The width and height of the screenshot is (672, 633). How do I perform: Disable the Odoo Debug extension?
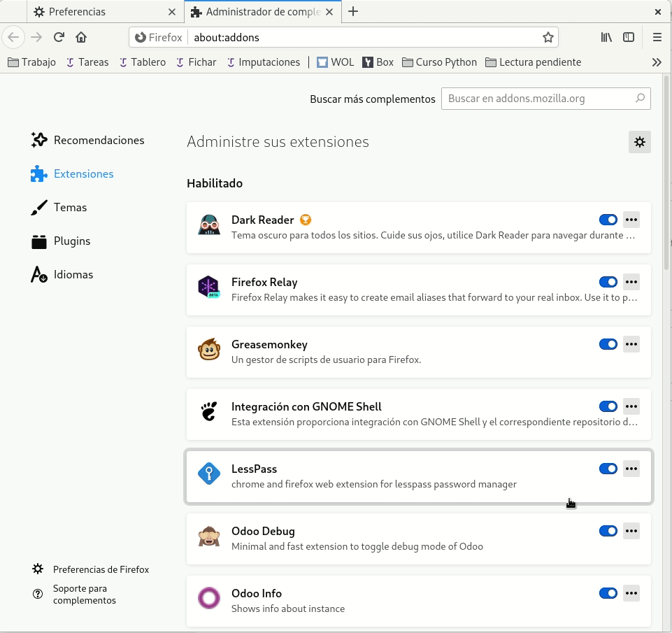(x=608, y=531)
